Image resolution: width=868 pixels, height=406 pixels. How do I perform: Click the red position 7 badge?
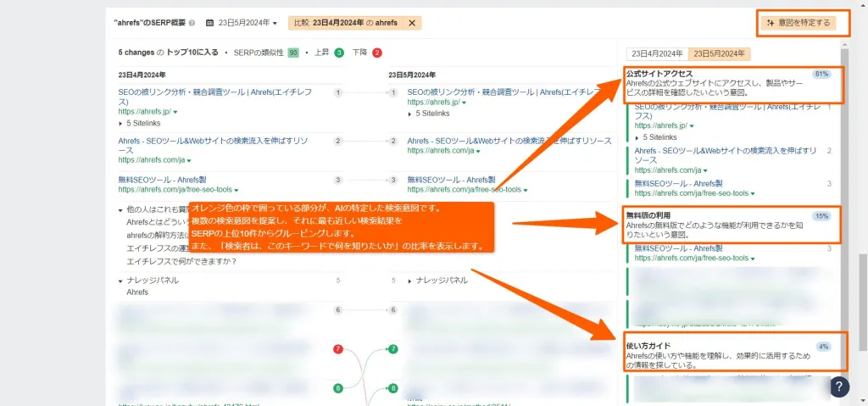tap(338, 349)
